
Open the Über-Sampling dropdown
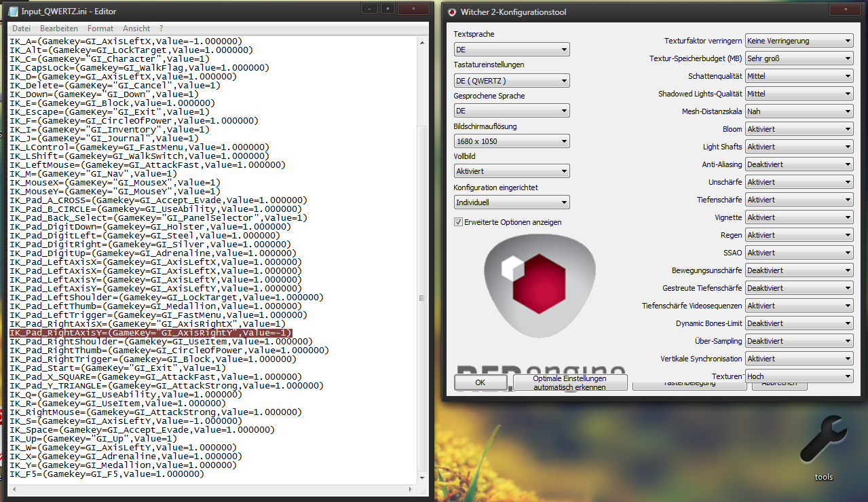(x=799, y=341)
